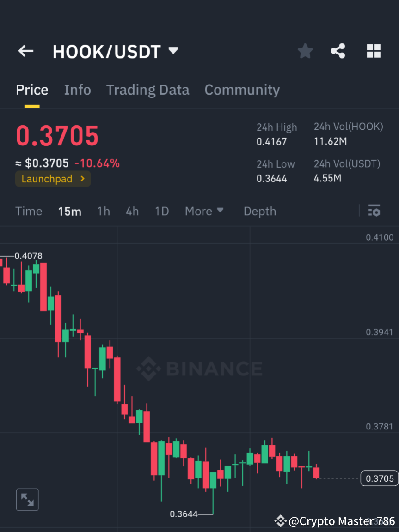Click the Info tab
Viewport: 399px width, 532px height.
pyautogui.click(x=77, y=90)
